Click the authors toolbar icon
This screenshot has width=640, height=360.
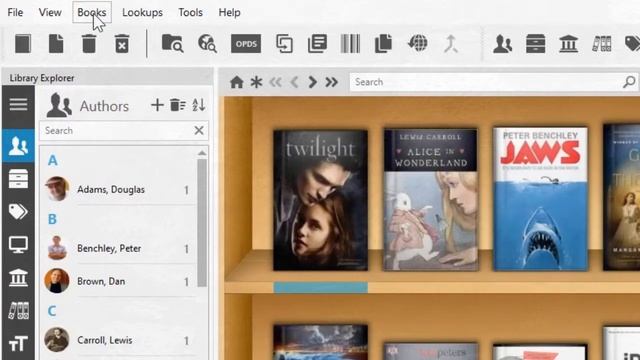click(x=502, y=44)
